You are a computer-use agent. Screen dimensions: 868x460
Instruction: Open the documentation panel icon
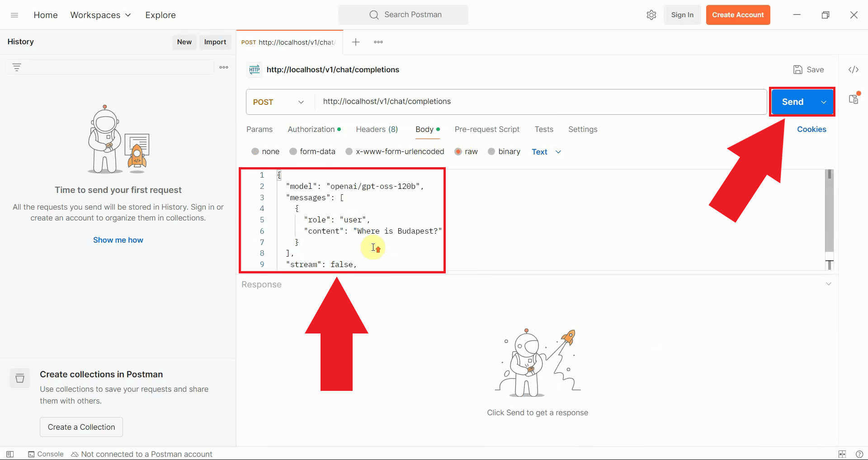click(x=854, y=99)
